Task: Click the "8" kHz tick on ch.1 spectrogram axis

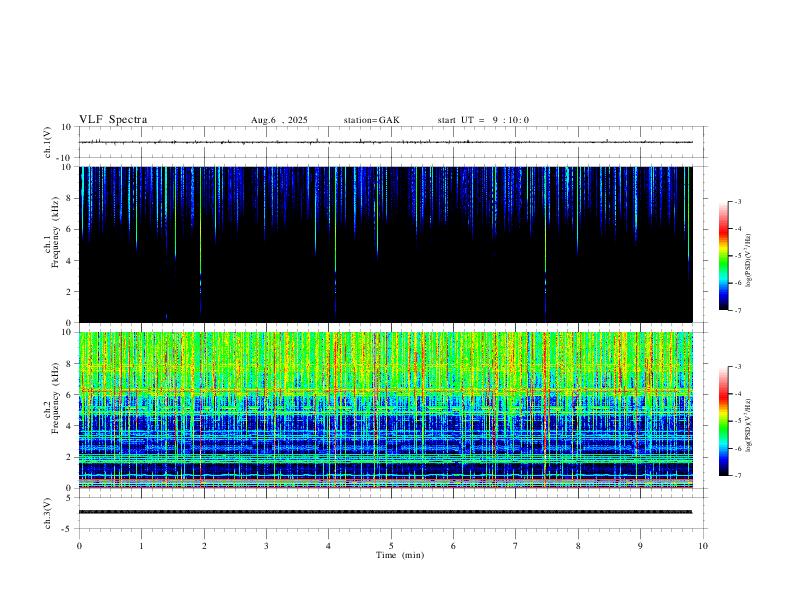Action: click(x=70, y=198)
